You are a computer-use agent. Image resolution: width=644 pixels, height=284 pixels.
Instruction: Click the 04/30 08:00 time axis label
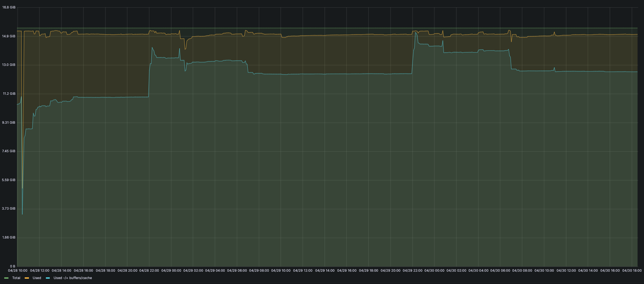click(x=522, y=271)
